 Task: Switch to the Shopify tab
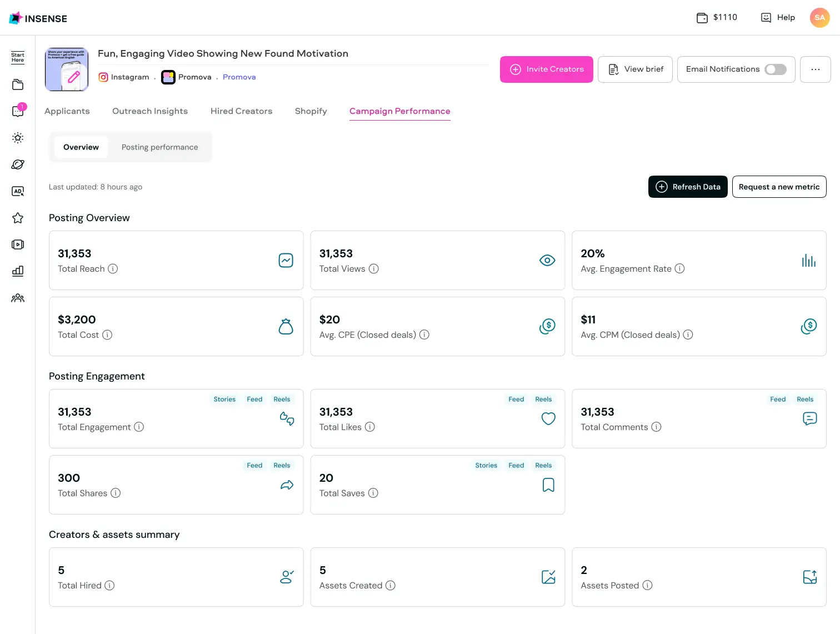coord(311,111)
